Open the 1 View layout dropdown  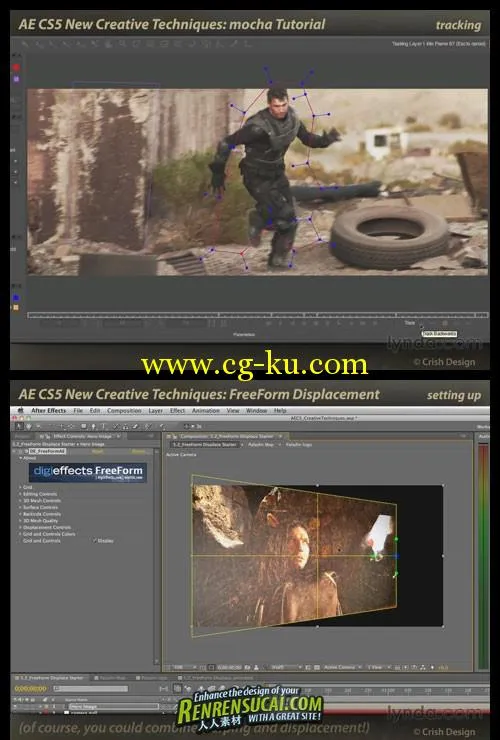(378, 667)
